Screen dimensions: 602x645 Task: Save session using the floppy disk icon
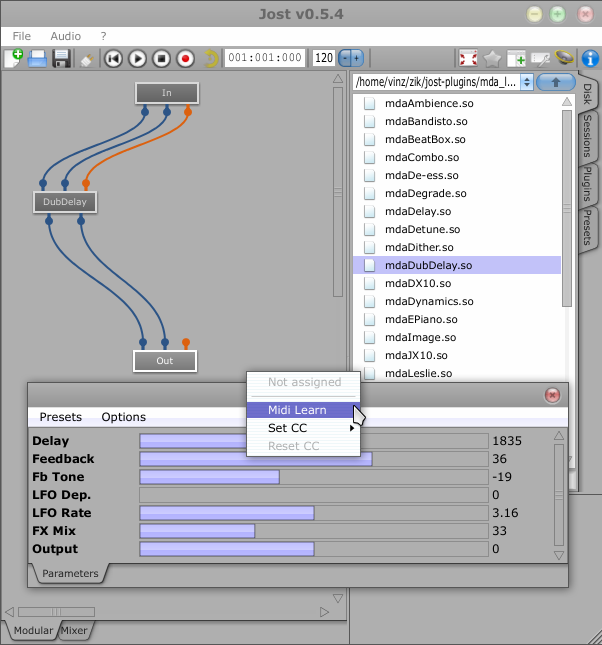point(62,58)
